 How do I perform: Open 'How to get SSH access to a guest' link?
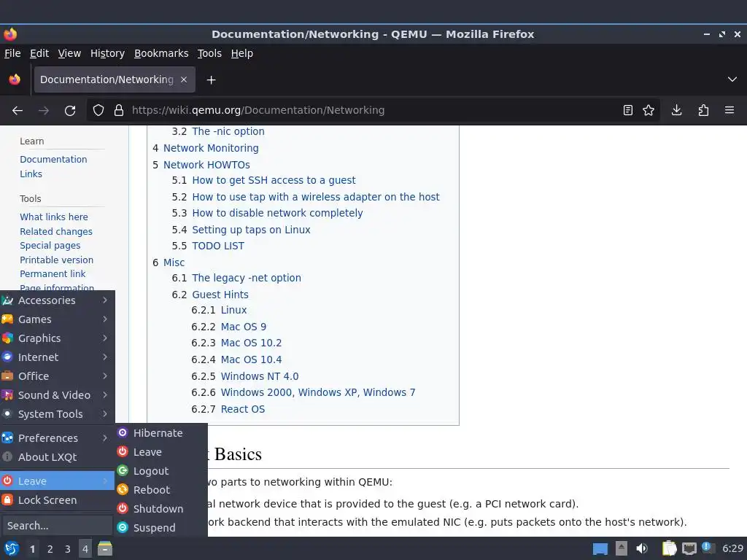point(274,181)
